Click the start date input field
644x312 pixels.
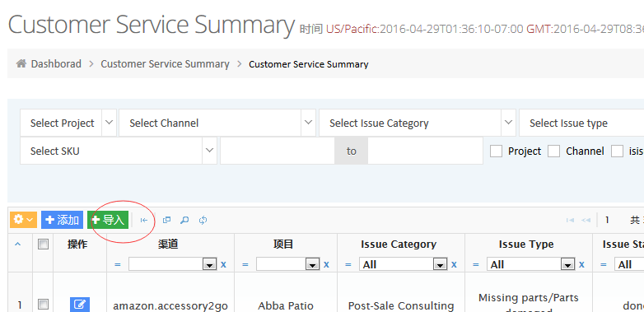(x=278, y=151)
